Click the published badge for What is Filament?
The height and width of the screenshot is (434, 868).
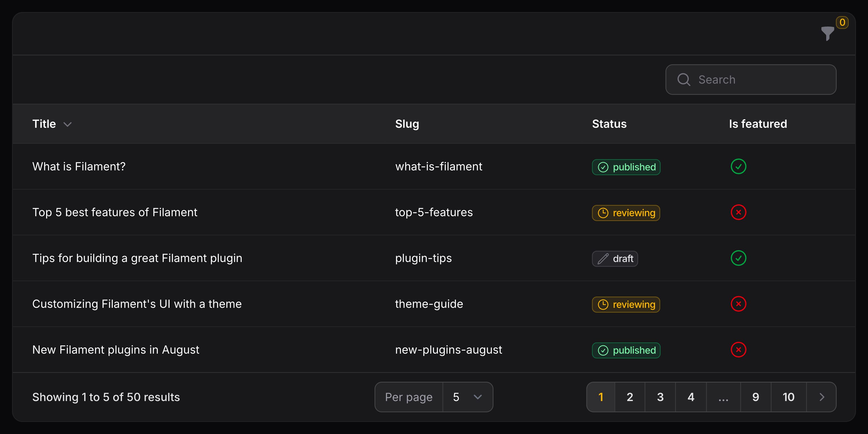[626, 167]
